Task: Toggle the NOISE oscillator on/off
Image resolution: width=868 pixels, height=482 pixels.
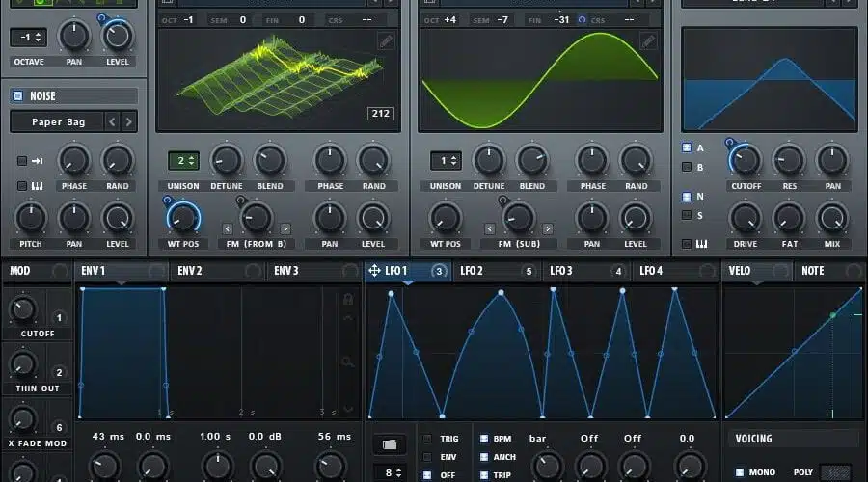Action: [x=17, y=95]
